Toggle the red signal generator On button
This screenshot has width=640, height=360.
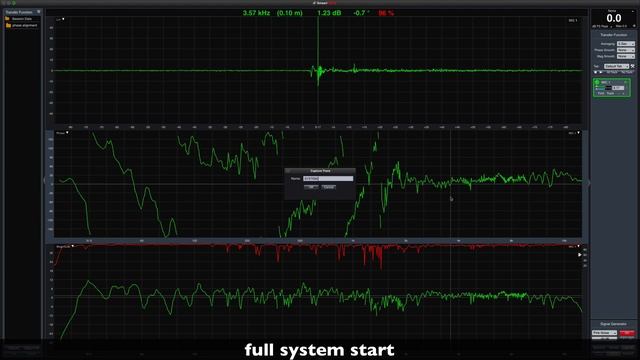(627, 333)
